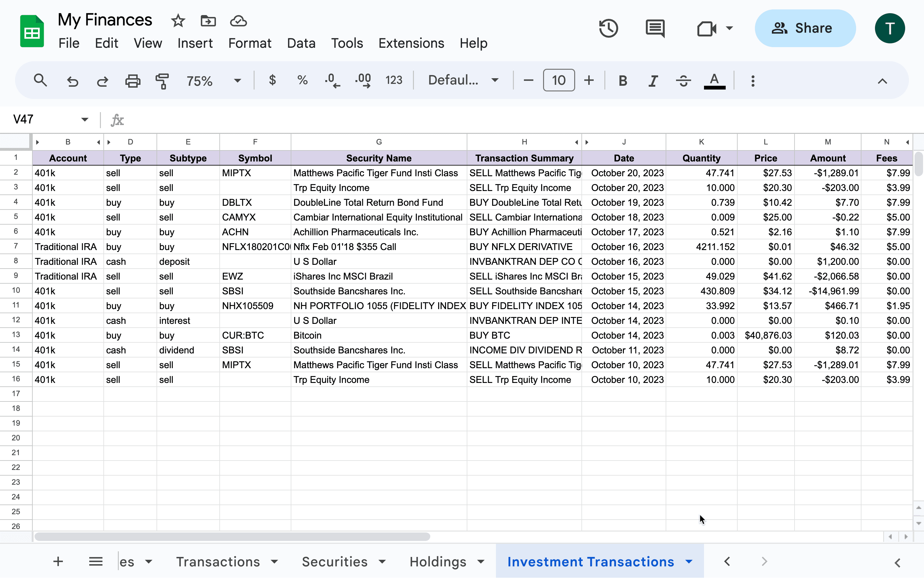Switch to the Holdings tab

coord(438,562)
